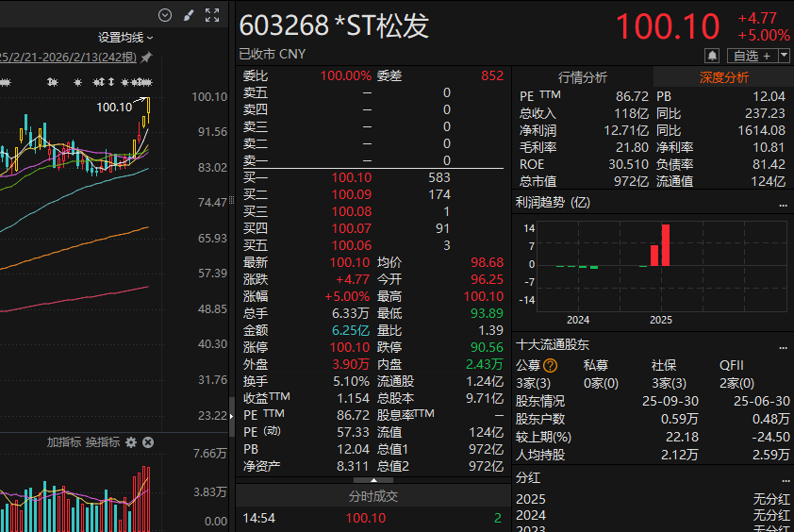Close the indicator panel with X icon
This screenshot has width=794, height=532.
(148, 442)
